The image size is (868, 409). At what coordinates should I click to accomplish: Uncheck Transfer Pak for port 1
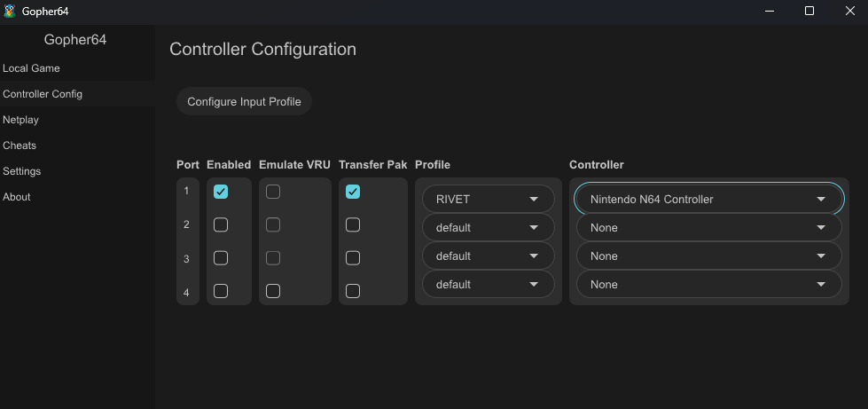[x=353, y=192]
